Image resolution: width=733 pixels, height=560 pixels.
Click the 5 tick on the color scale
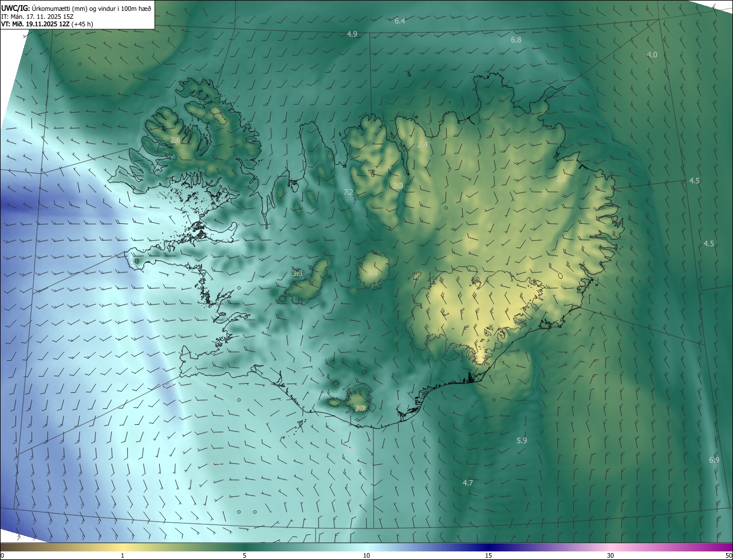(245, 555)
